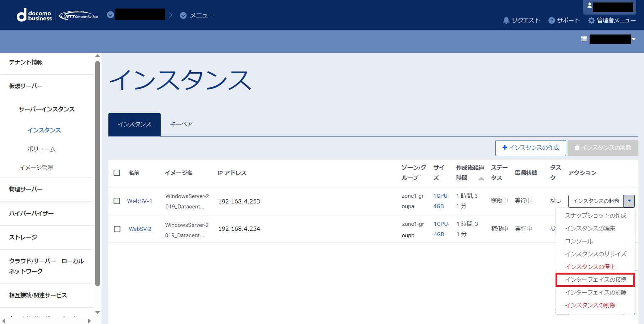Check the WebSV-1 row checkbox
The height and width of the screenshot is (324, 644).
[117, 201]
